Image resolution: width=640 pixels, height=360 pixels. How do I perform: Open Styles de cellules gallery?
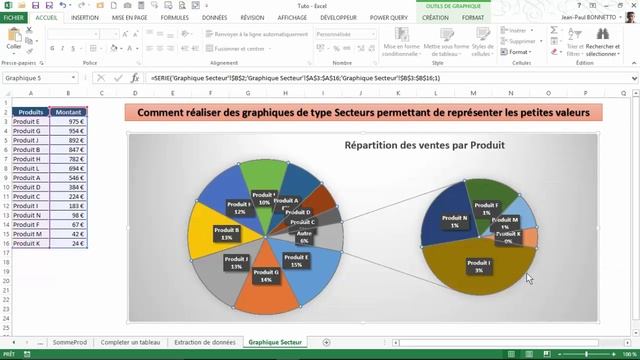482,42
